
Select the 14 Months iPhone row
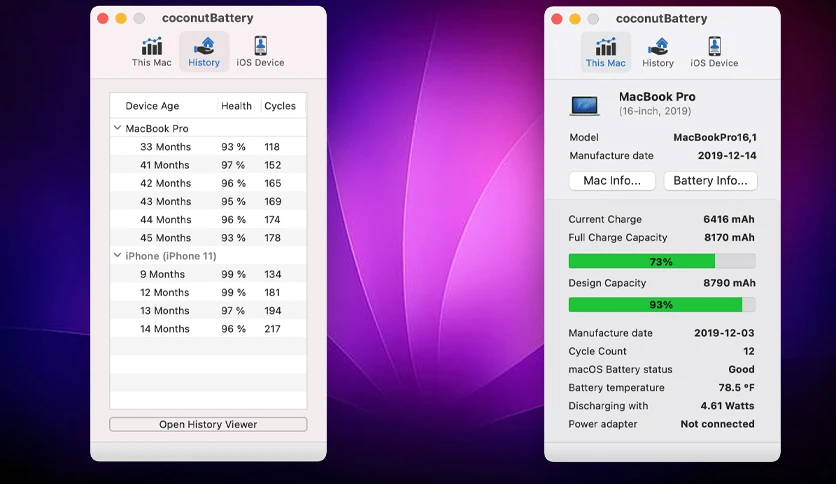(208, 329)
